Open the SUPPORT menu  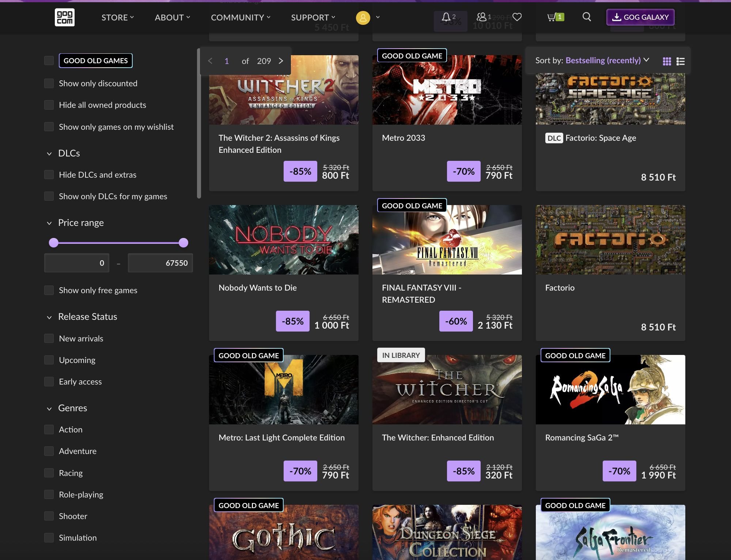click(x=313, y=17)
